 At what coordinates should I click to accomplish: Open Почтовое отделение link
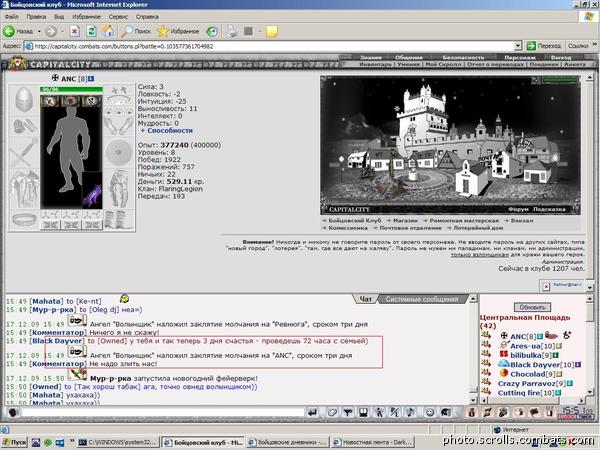[x=410, y=228]
